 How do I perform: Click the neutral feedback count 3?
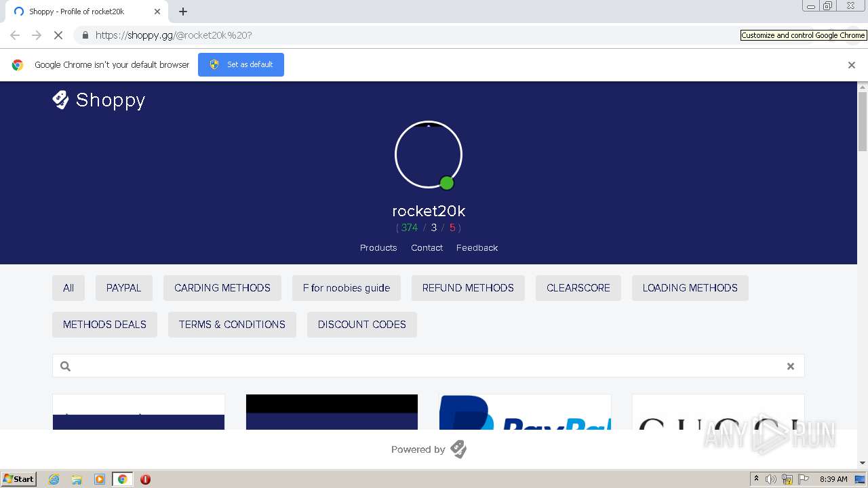pyautogui.click(x=434, y=228)
